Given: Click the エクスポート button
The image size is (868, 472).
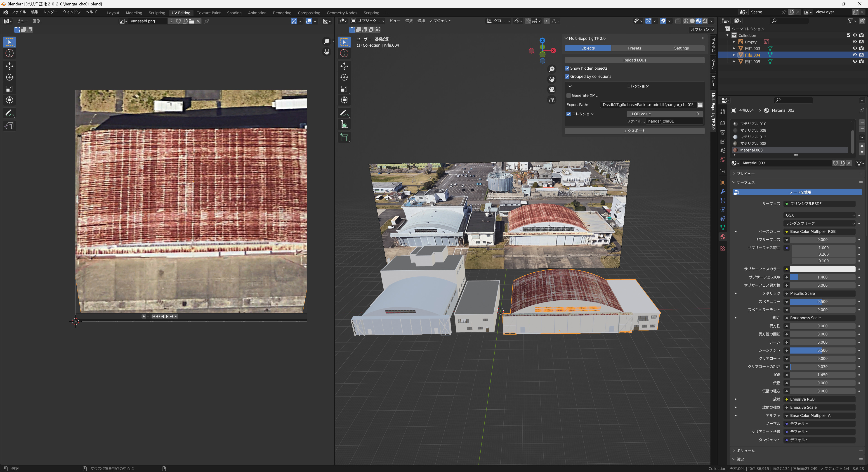Looking at the screenshot, I should (634, 131).
